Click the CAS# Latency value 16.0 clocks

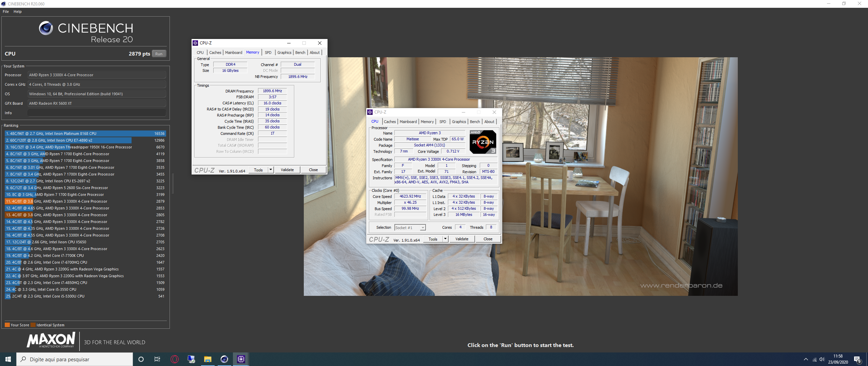[272, 103]
